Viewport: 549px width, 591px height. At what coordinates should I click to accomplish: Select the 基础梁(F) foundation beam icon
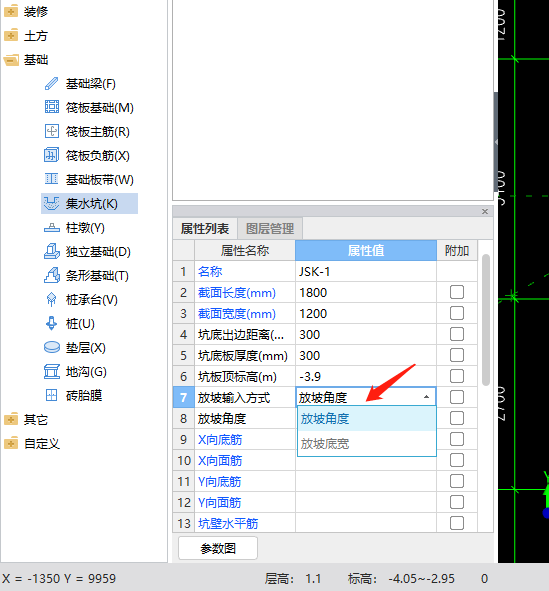pos(52,84)
